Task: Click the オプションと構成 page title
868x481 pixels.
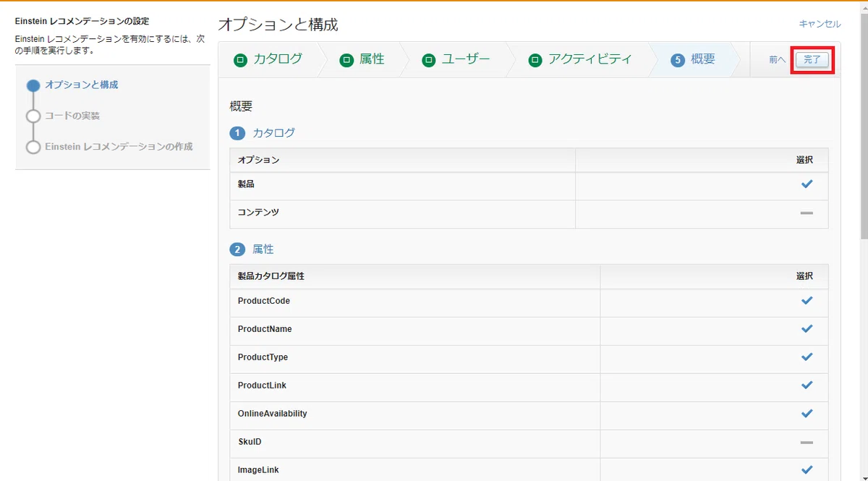Action: (278, 25)
